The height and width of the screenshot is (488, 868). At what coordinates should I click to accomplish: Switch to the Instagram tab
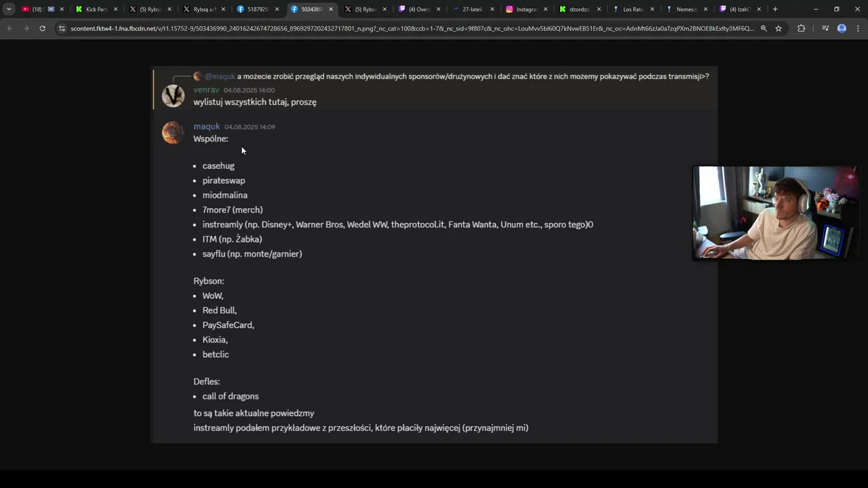pos(526,9)
